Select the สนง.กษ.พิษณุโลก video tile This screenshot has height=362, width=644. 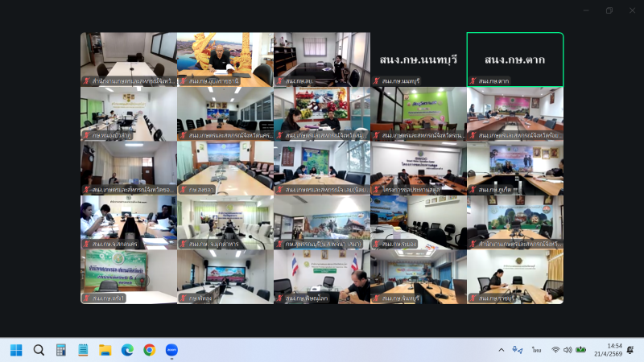(322, 277)
